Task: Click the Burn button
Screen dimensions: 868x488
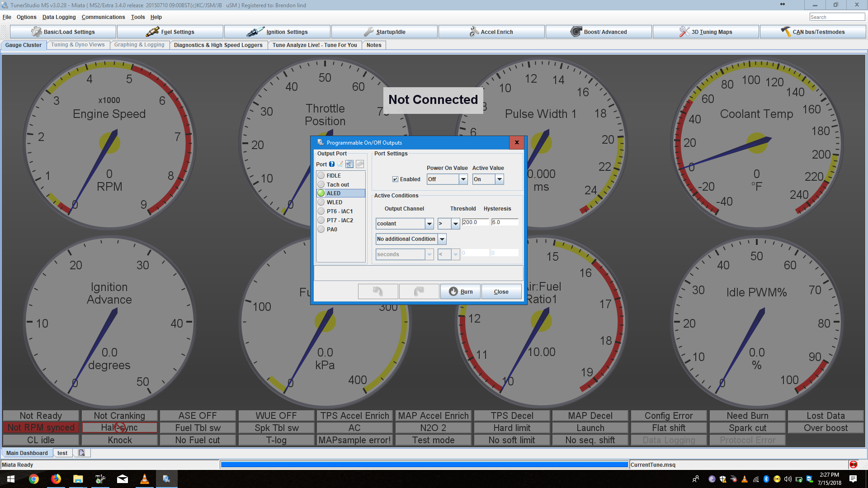Action: pyautogui.click(x=461, y=291)
